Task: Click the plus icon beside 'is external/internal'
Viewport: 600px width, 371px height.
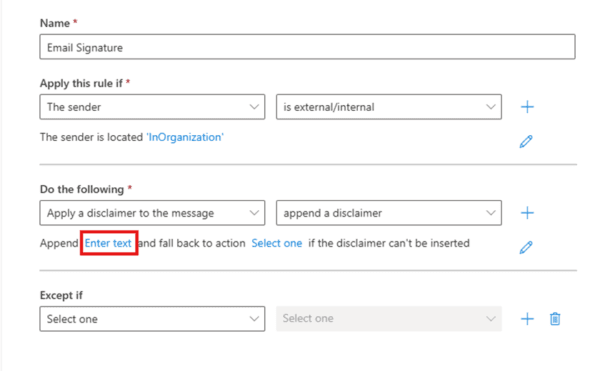Action: point(527,107)
